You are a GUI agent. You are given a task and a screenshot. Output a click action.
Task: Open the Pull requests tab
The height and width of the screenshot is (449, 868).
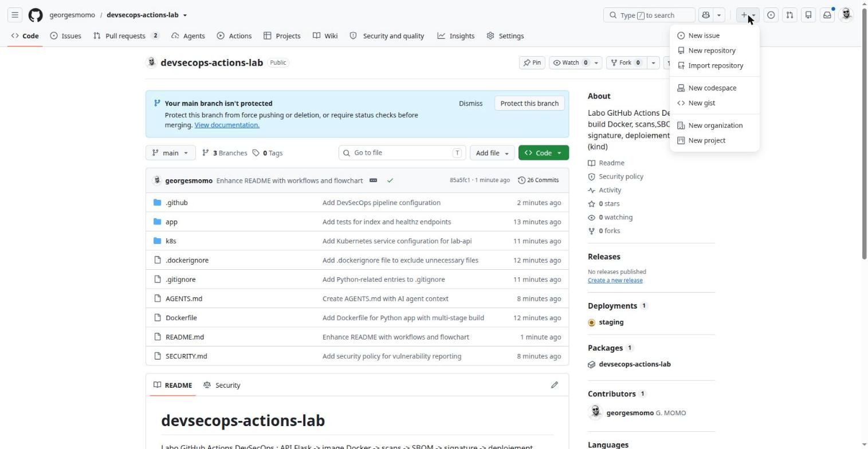pyautogui.click(x=126, y=36)
